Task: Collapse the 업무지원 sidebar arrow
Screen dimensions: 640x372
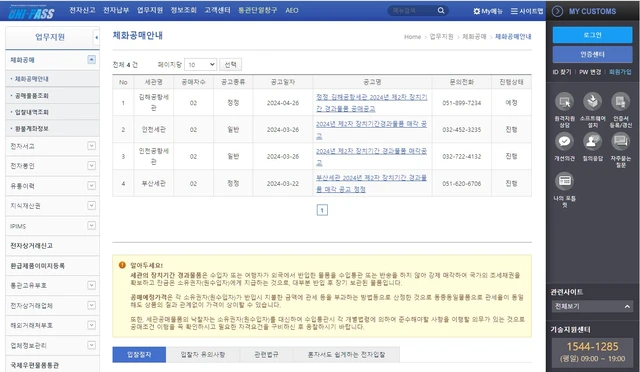Action: [96, 38]
